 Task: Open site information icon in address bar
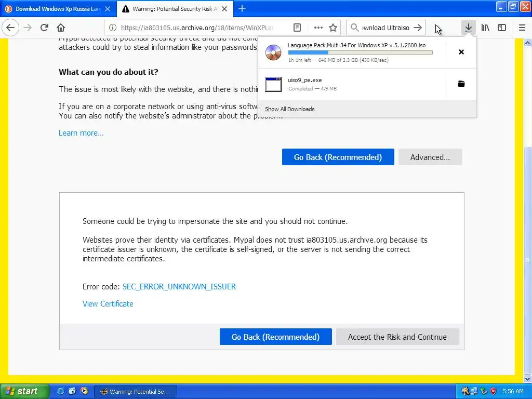113,28
